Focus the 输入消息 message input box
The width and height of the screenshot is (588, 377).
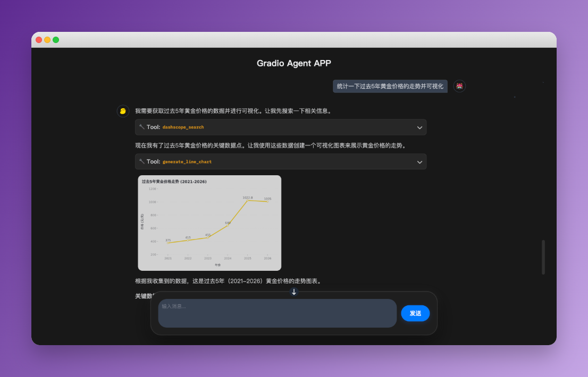click(277, 313)
